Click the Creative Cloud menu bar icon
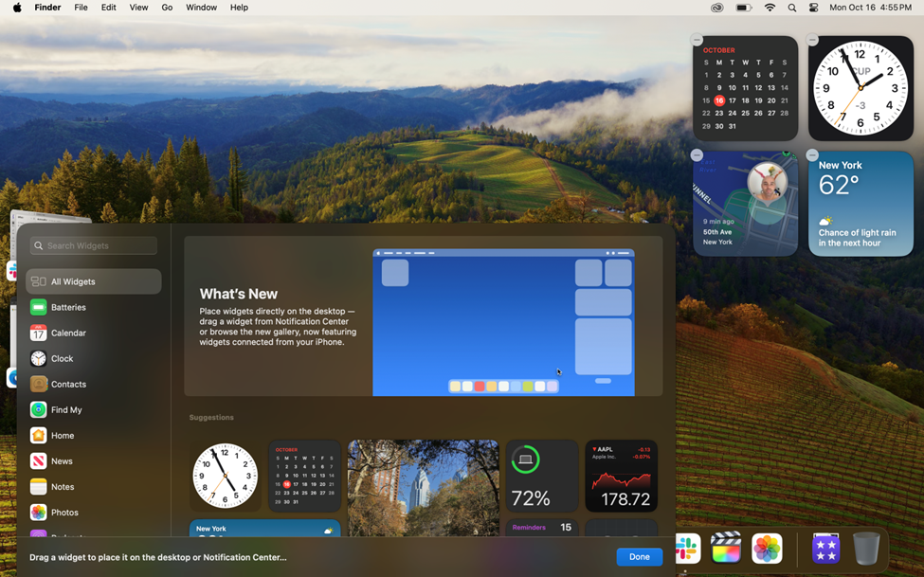 (x=716, y=8)
